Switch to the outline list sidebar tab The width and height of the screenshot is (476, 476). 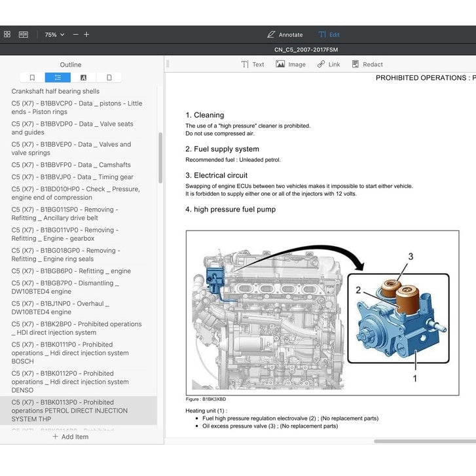coord(58,78)
